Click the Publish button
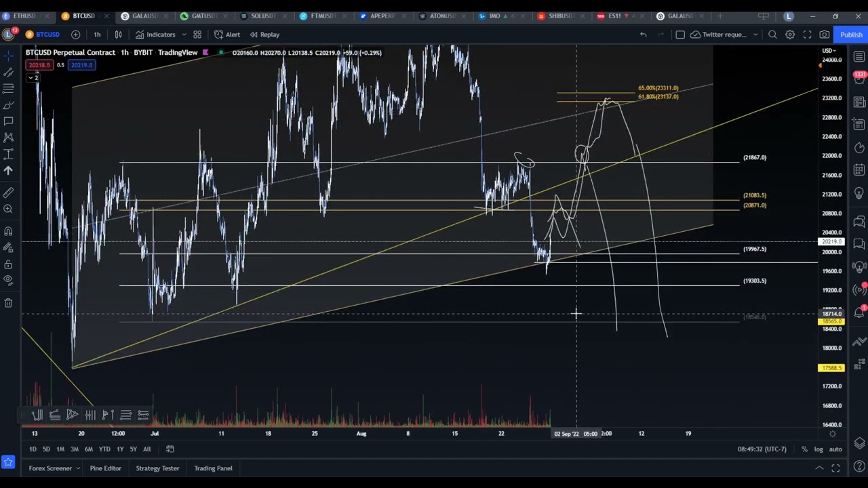This screenshot has height=488, width=868. pyautogui.click(x=851, y=35)
